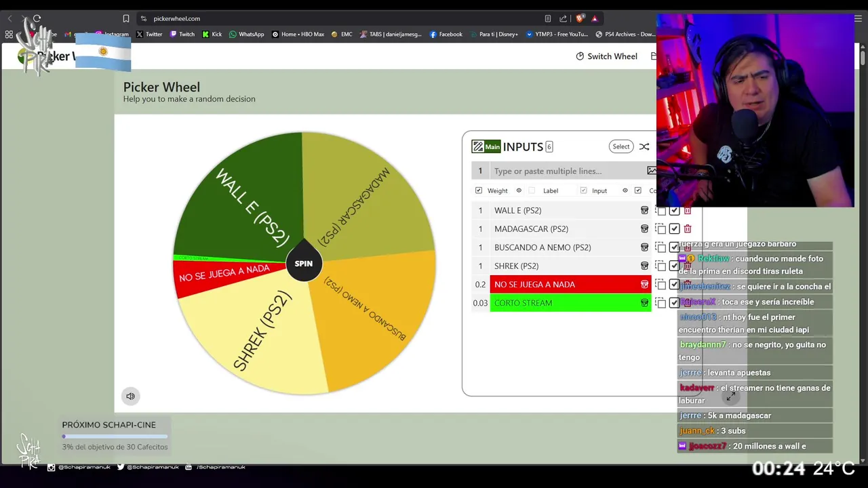
Task: Select the CORTO STREAM input text
Action: point(523,303)
